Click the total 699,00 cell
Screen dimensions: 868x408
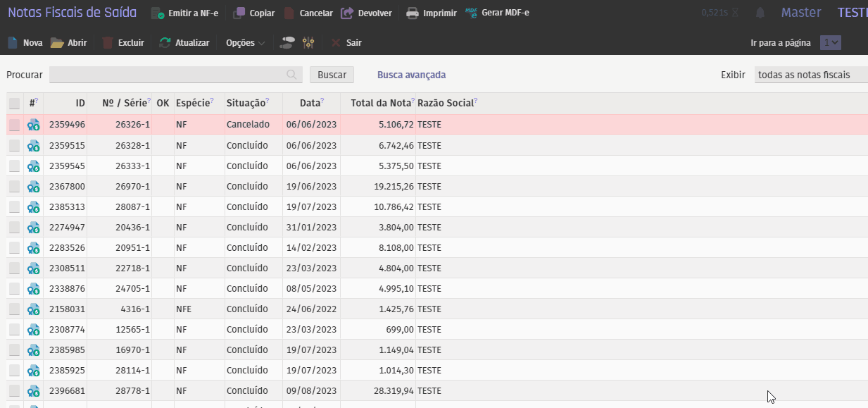399,329
